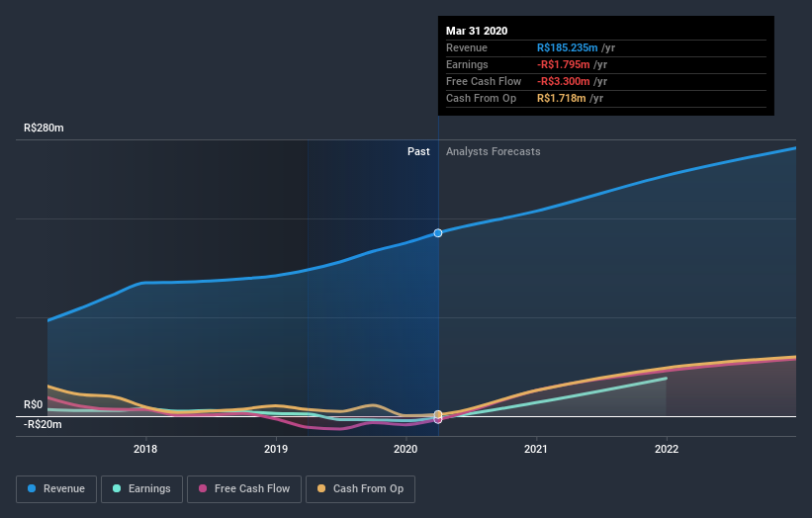812x518 pixels.
Task: Click the R$1.718m cash from op value
Action: tap(562, 98)
